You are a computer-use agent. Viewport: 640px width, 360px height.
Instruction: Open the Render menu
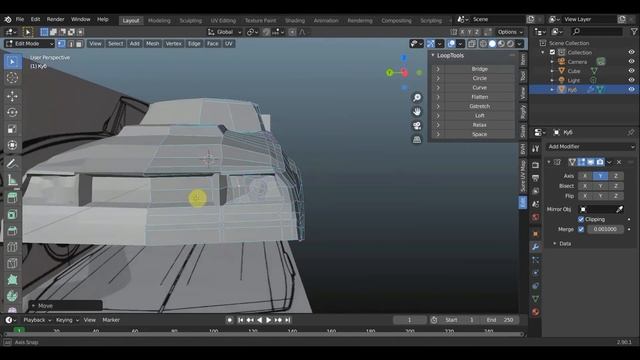pyautogui.click(x=55, y=20)
